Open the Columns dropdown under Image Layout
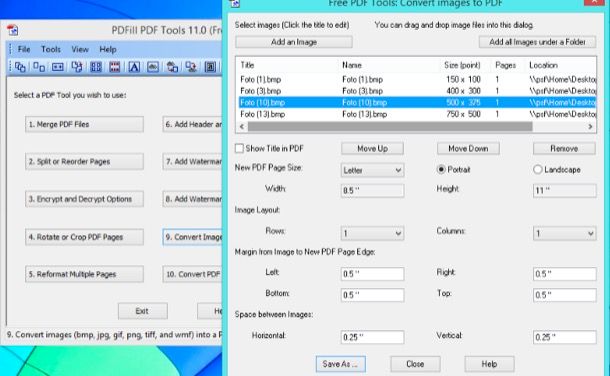 564,233
